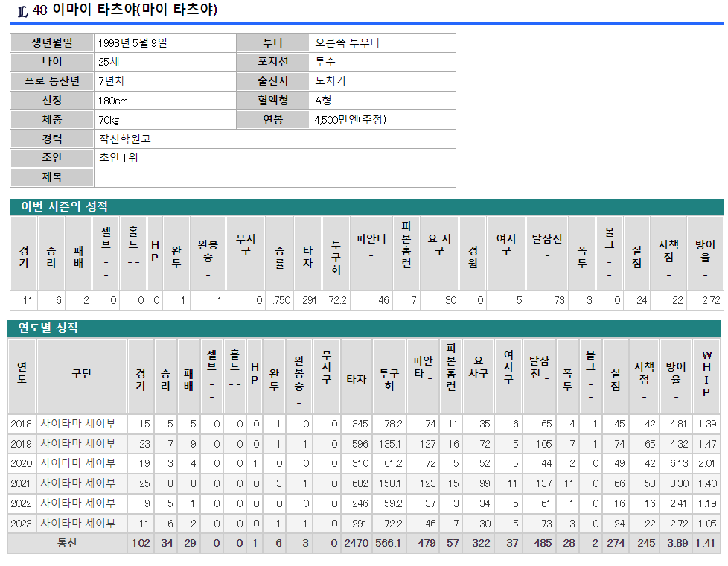Open the 2021 사이타마 세이부 team link
This screenshot has width=728, height=566.
[77, 483]
